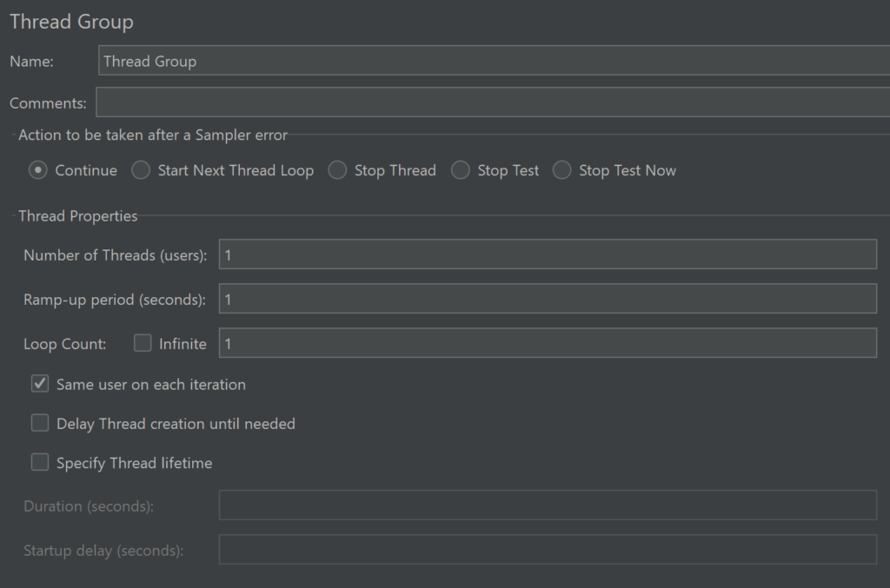Enable Delay Thread creation until needed
This screenshot has height=588, width=890.
(x=40, y=424)
